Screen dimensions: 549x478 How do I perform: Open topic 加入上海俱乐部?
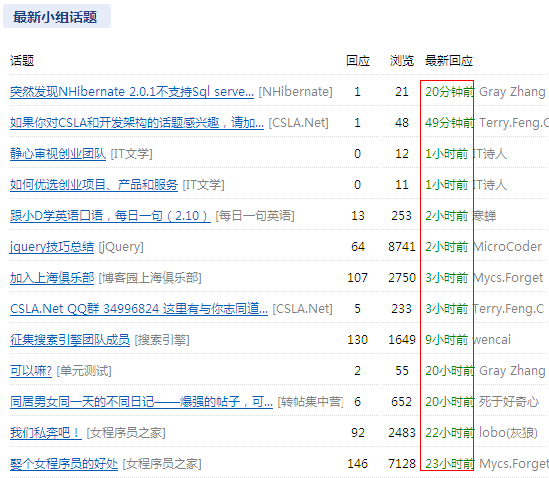[52, 278]
